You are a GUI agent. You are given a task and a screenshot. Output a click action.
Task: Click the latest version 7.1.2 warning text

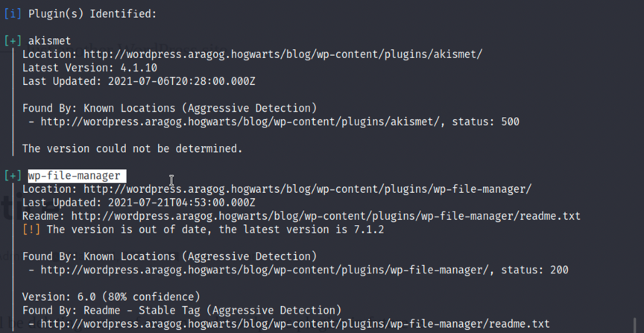[x=215, y=229]
